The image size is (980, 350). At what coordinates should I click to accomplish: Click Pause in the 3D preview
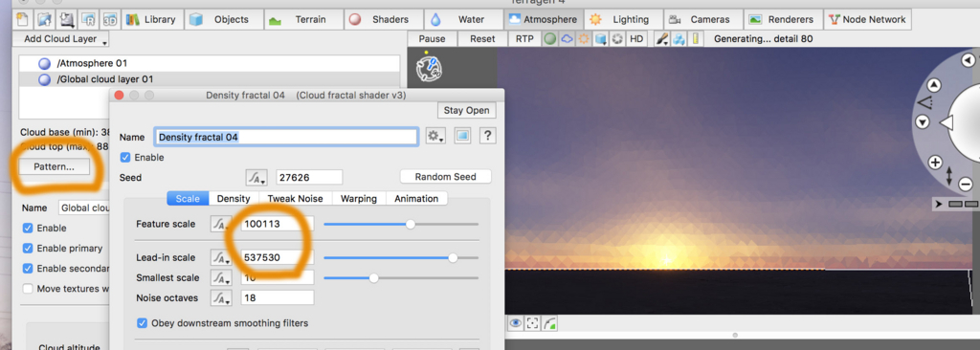[432, 39]
